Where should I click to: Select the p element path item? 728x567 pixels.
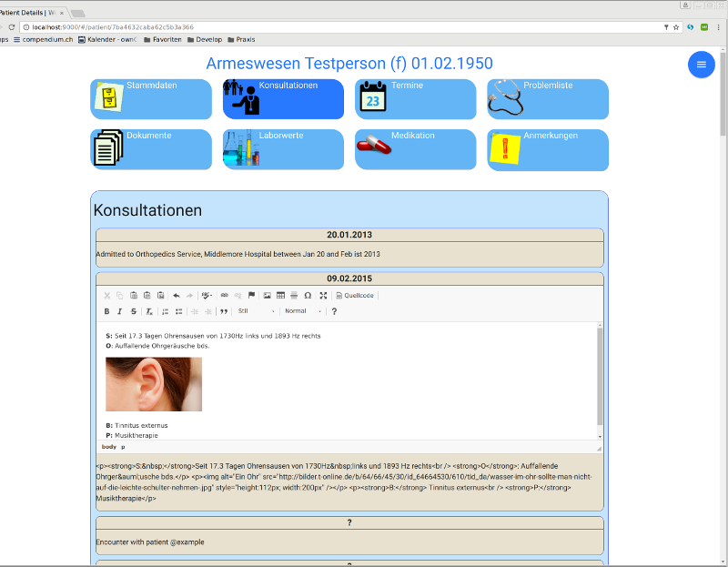coord(123,447)
